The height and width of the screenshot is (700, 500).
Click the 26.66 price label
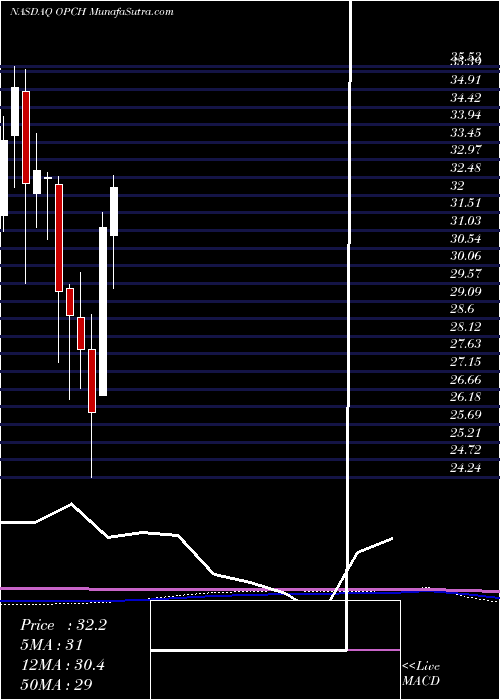[466, 379]
